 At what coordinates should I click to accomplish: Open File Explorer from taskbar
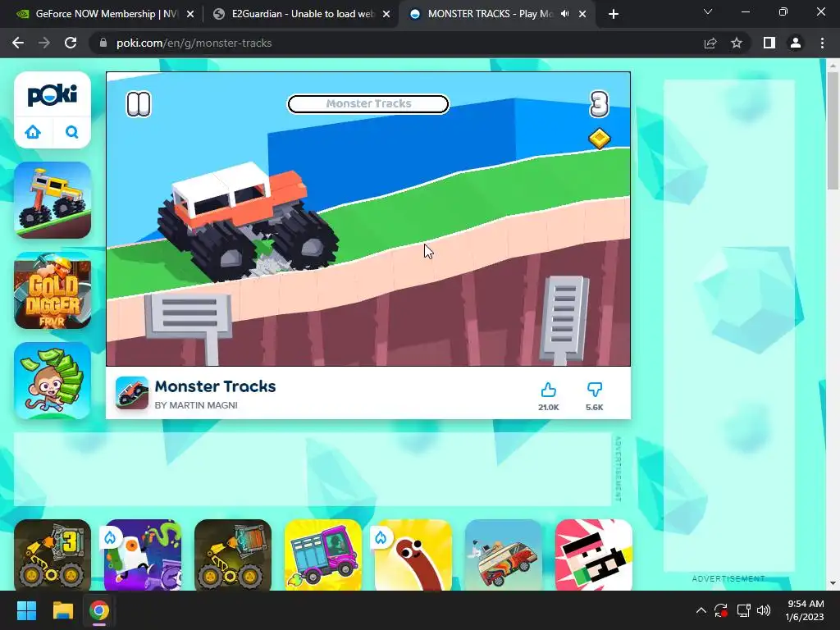click(x=62, y=610)
